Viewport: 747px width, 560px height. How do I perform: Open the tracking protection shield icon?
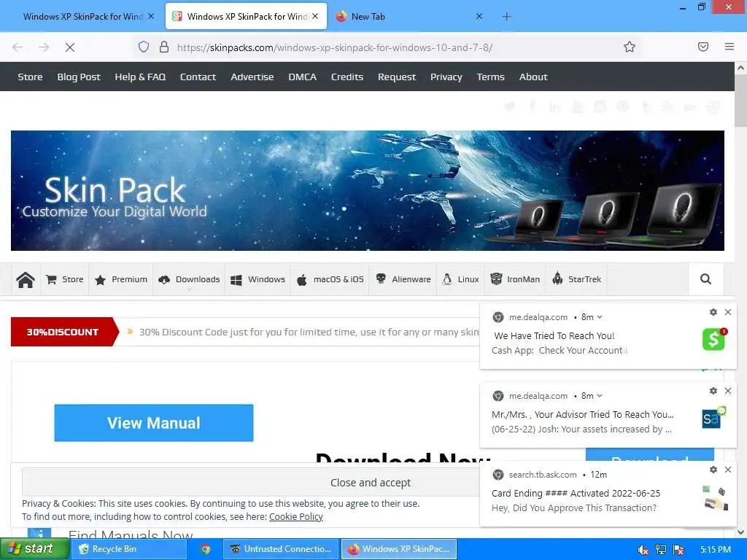pyautogui.click(x=144, y=47)
